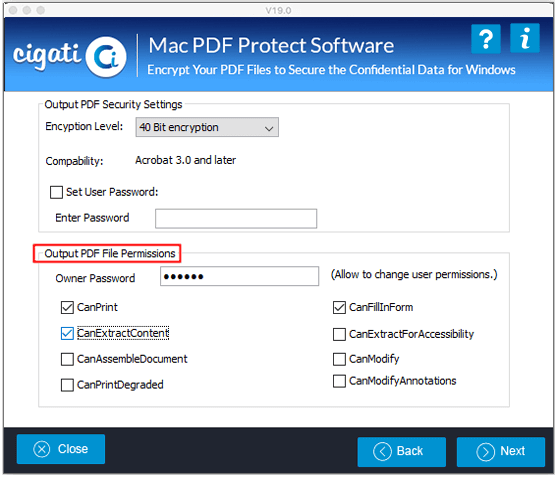Click the right chevron icon on Next
The image size is (557, 477).
point(486,451)
